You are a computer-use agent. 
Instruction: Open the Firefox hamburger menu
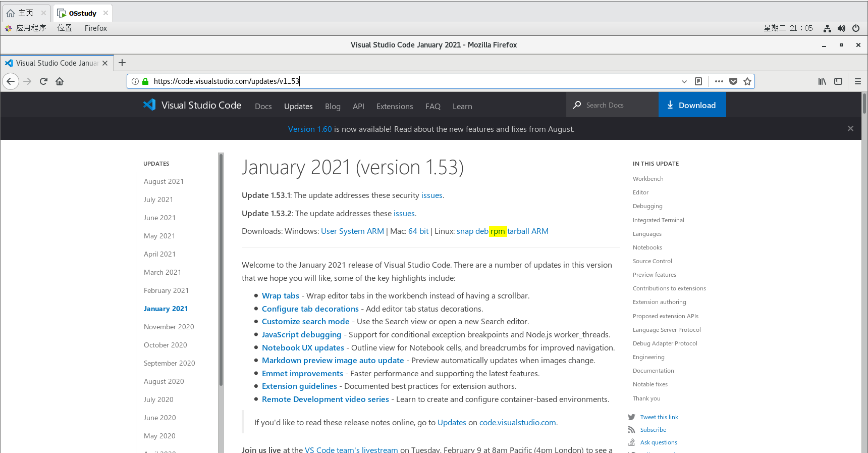[858, 81]
